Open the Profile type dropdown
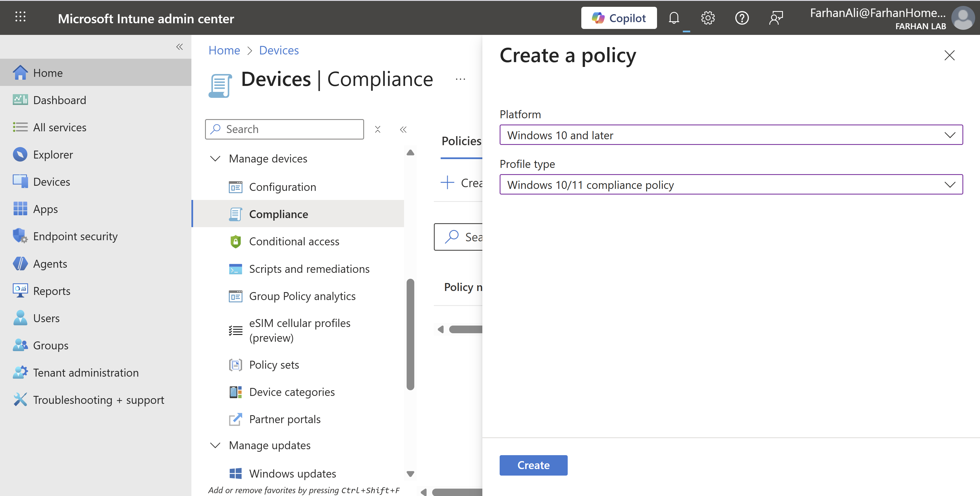 tap(731, 185)
